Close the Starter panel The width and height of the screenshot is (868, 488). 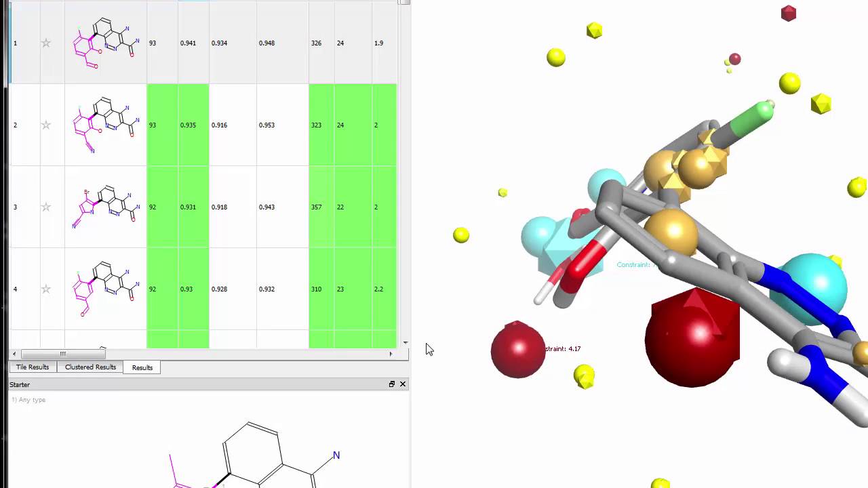pos(402,384)
